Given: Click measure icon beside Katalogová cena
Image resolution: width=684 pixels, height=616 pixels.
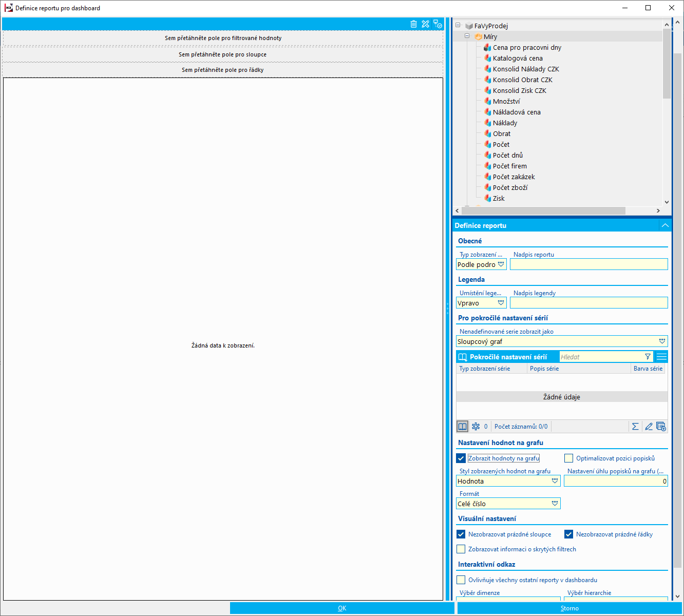Looking at the screenshot, I should point(487,58).
